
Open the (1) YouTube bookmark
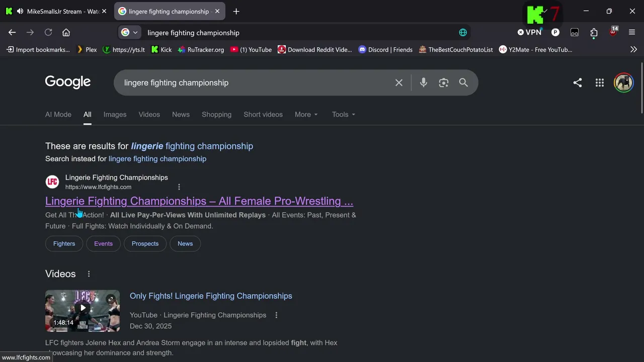click(x=251, y=49)
